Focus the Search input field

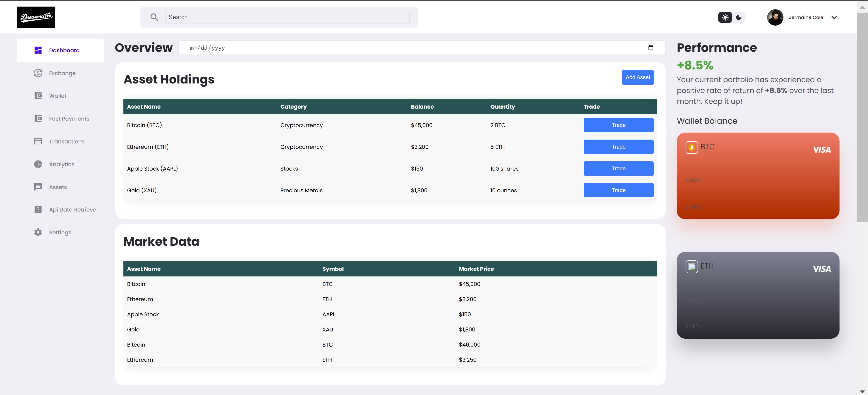288,17
